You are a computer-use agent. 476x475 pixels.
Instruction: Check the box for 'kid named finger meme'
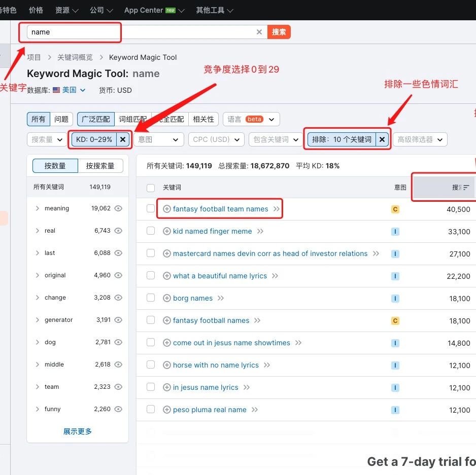point(151,231)
